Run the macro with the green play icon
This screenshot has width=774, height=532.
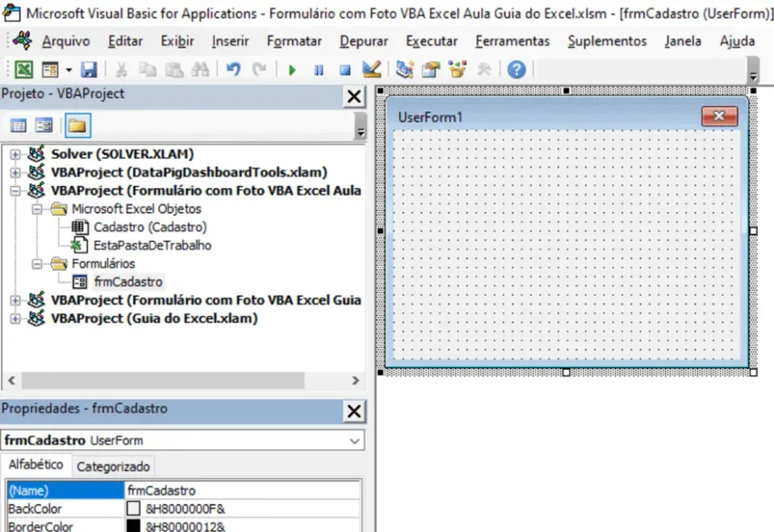tap(292, 70)
